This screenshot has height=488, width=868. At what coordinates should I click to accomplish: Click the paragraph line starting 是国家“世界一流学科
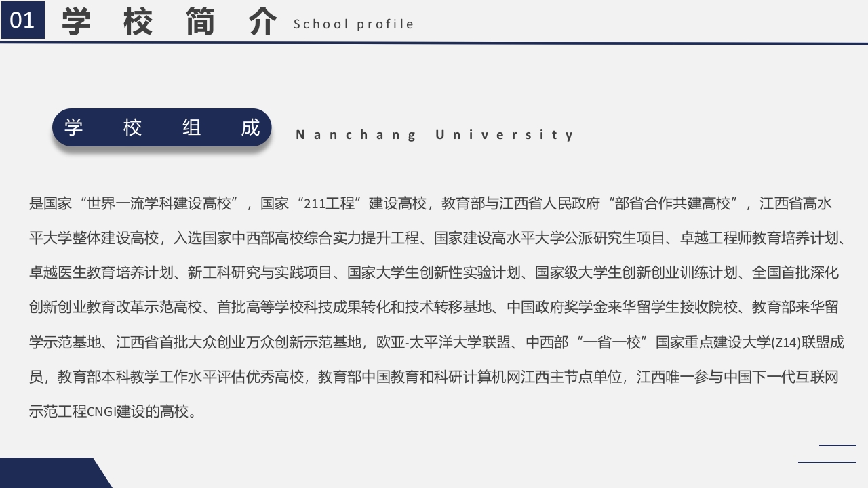pyautogui.click(x=431, y=203)
